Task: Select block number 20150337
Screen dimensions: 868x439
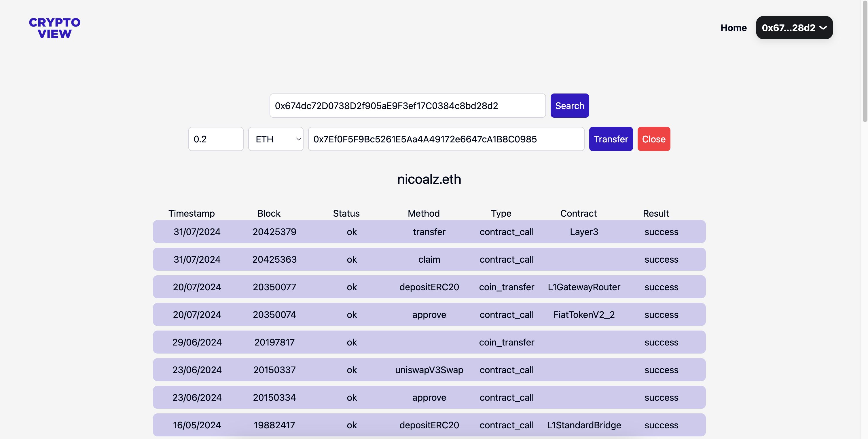Action: tap(274, 370)
